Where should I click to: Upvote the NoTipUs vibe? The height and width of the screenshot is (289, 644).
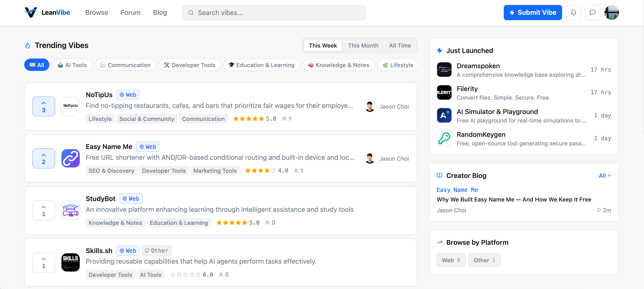[44, 107]
